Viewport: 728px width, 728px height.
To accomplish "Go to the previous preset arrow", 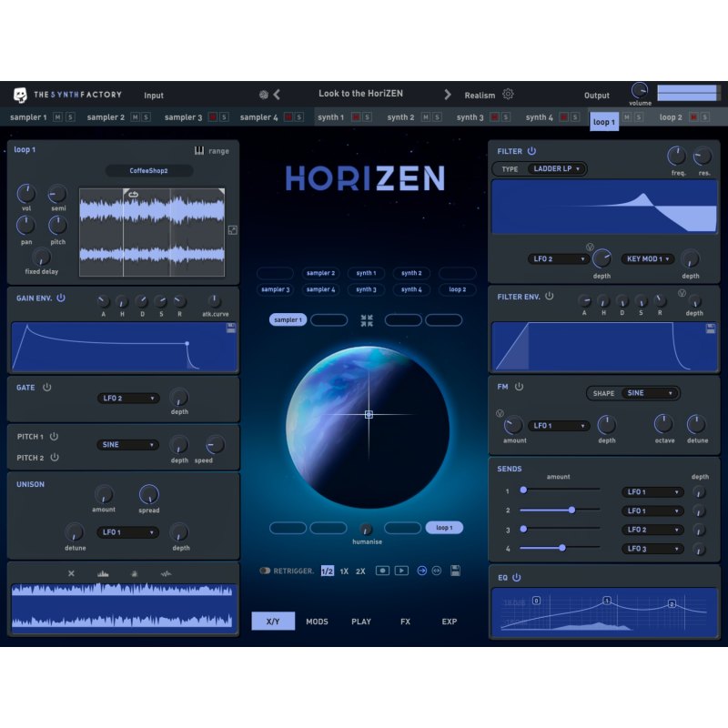I will [277, 95].
